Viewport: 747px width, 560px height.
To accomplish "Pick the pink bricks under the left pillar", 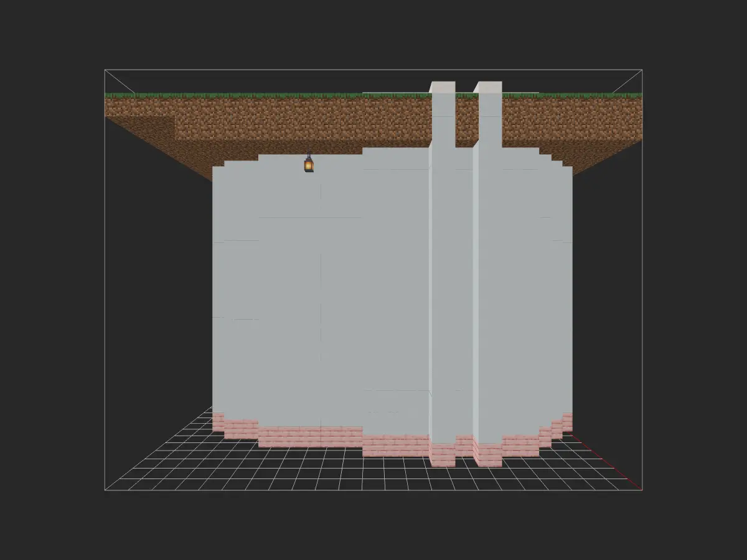I will click(x=443, y=455).
